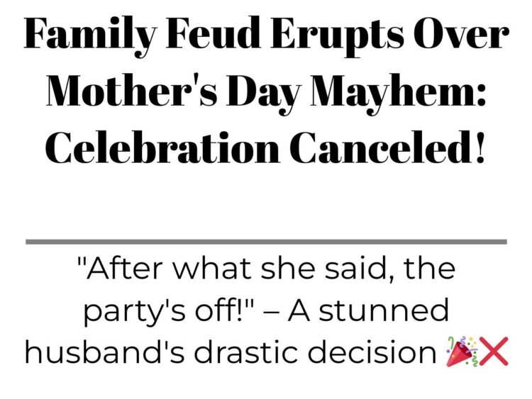Screen dimensions: 532x399
Task: Click the gray horizontal divider line
Action: (x=266, y=242)
